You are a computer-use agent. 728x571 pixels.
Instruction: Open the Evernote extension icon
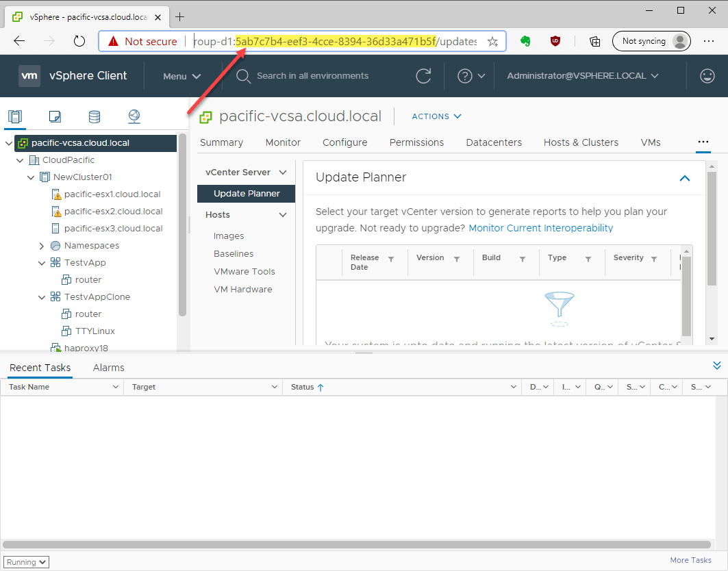[525, 41]
